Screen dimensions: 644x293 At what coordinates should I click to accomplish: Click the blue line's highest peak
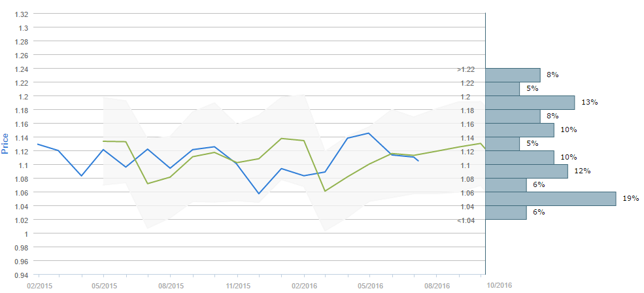coord(369,133)
